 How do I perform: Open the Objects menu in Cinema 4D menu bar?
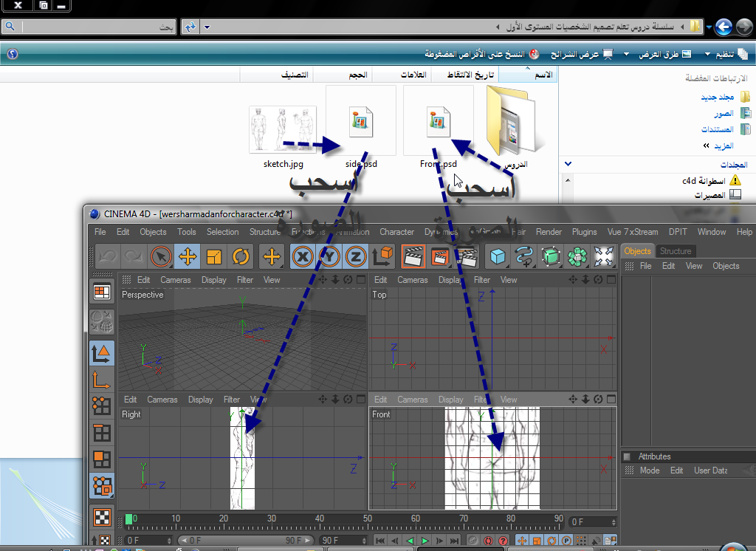153,232
